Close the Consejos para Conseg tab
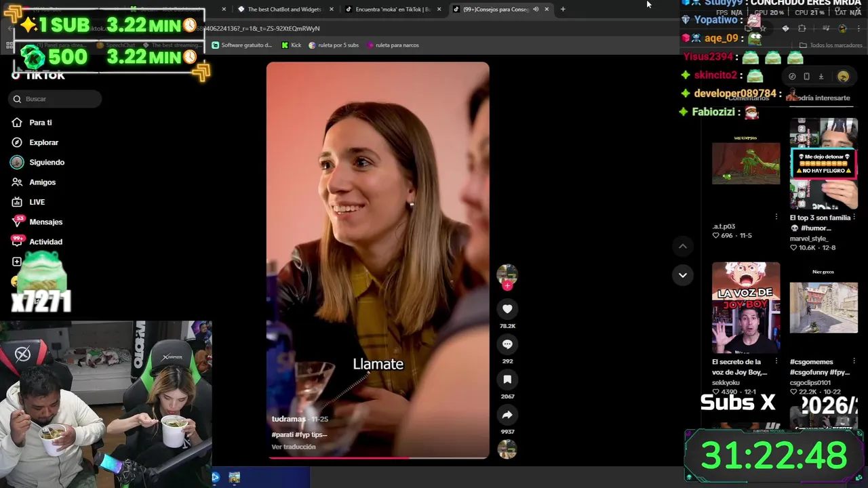The height and width of the screenshot is (488, 868). (547, 9)
